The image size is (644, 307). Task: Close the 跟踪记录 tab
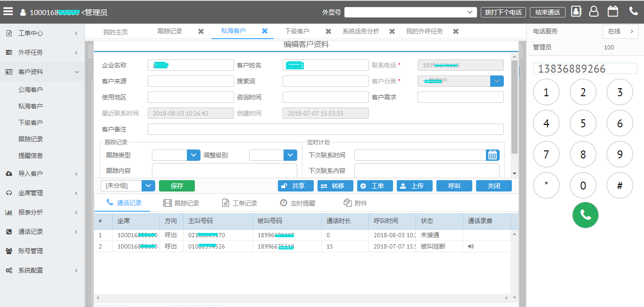[201, 32]
